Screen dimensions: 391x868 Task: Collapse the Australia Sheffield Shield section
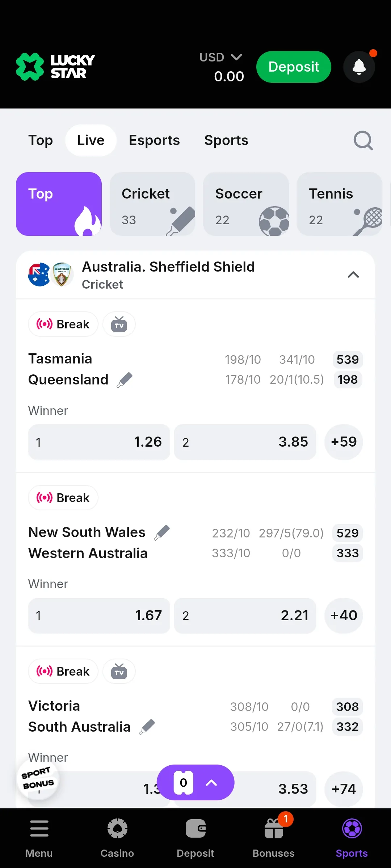pos(353,275)
